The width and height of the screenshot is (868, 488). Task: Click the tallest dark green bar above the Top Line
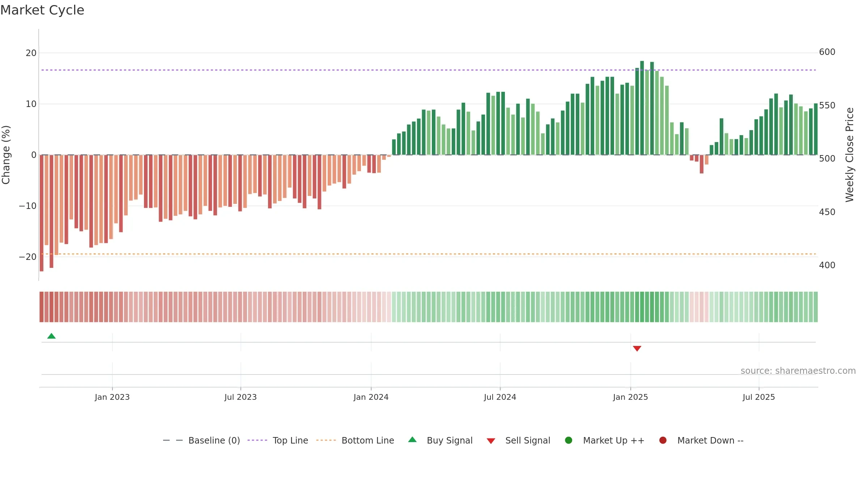(x=642, y=108)
